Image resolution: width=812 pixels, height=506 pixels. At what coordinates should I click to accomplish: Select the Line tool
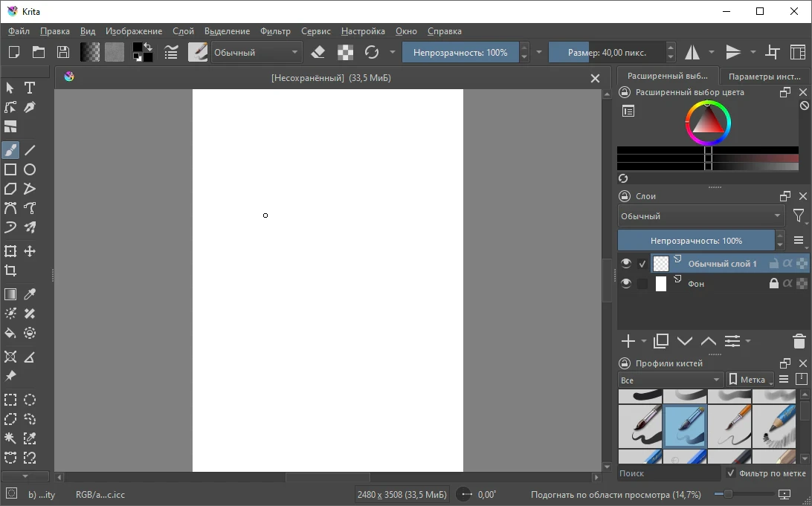tap(30, 150)
